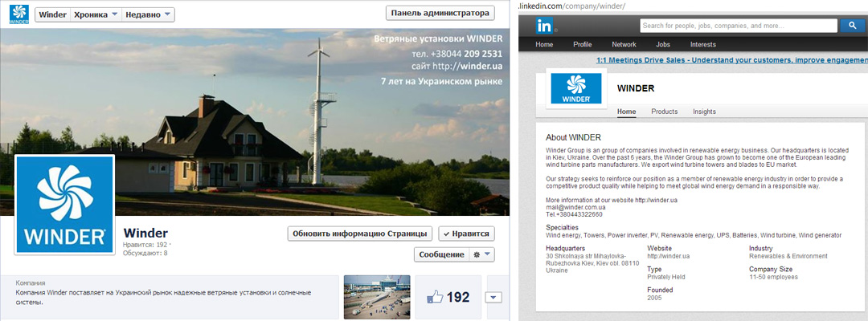Click 'Renewables & Environment' industry value
This screenshot has height=321, width=868.
click(788, 256)
